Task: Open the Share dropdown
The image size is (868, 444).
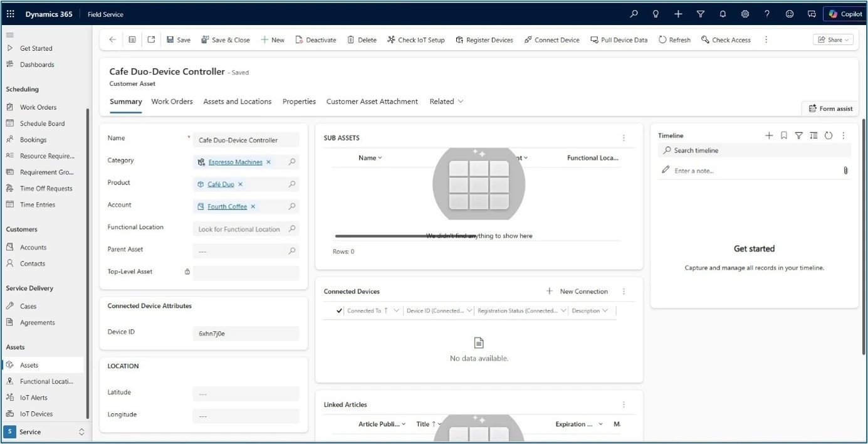Action: click(833, 40)
